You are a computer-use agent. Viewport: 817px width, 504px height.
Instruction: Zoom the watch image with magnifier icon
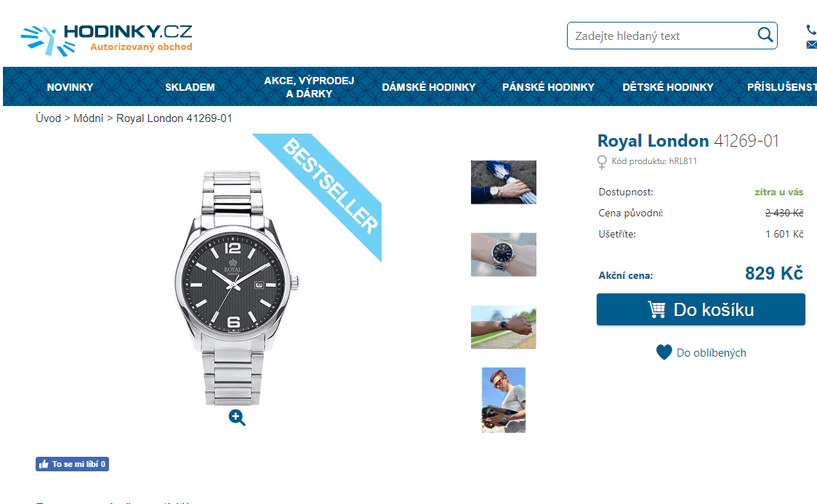237,417
